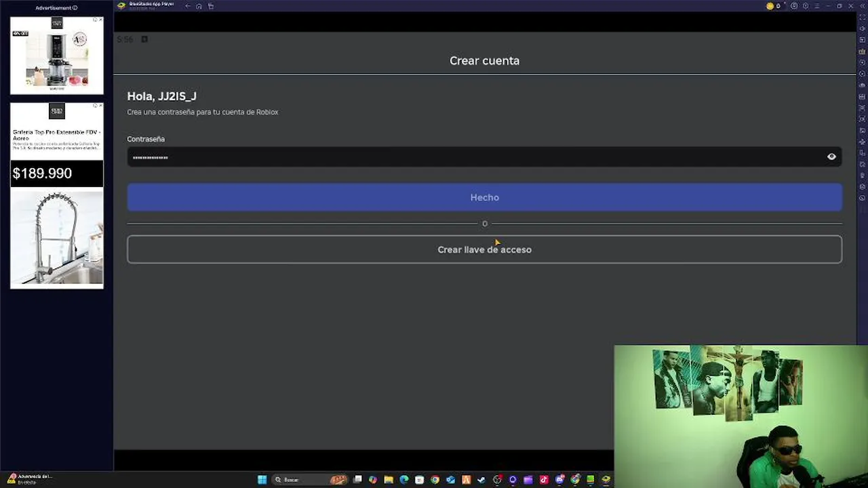Viewport: 868px width, 488px height.
Task: Focus the Contraseña password field
Action: (x=484, y=157)
